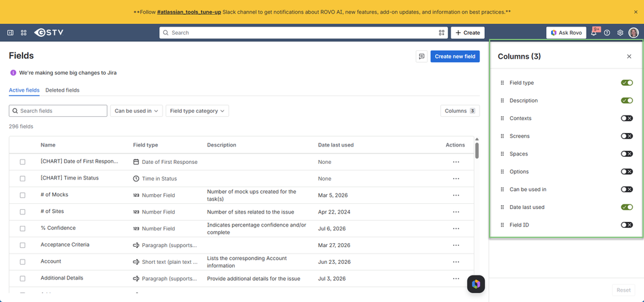Switch to the Deleted fields tab
The width and height of the screenshot is (644, 302).
point(63,90)
